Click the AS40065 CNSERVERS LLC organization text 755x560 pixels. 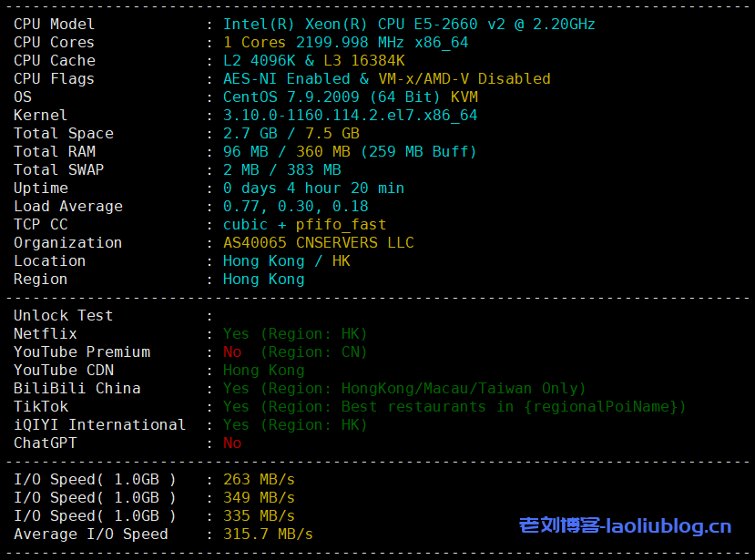coord(318,243)
